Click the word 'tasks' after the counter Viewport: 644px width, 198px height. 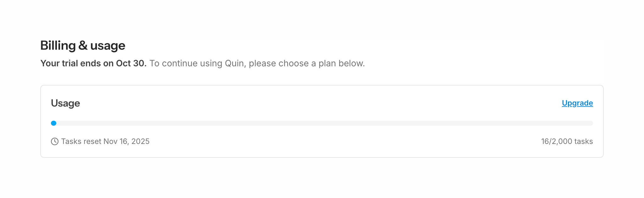584,141
